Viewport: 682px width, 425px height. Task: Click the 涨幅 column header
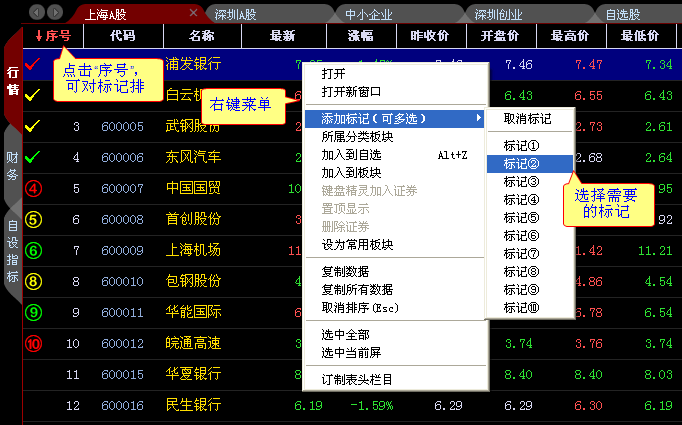click(359, 36)
